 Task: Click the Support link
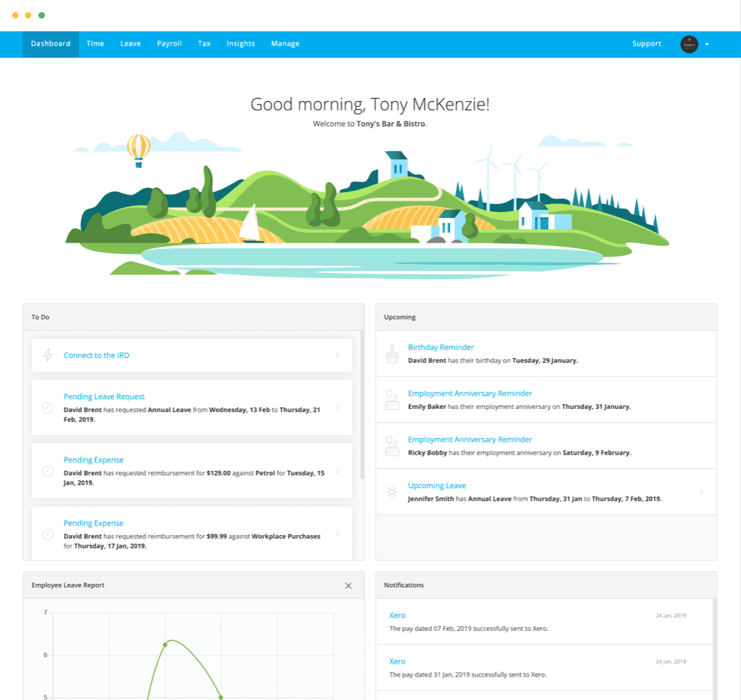coord(646,43)
